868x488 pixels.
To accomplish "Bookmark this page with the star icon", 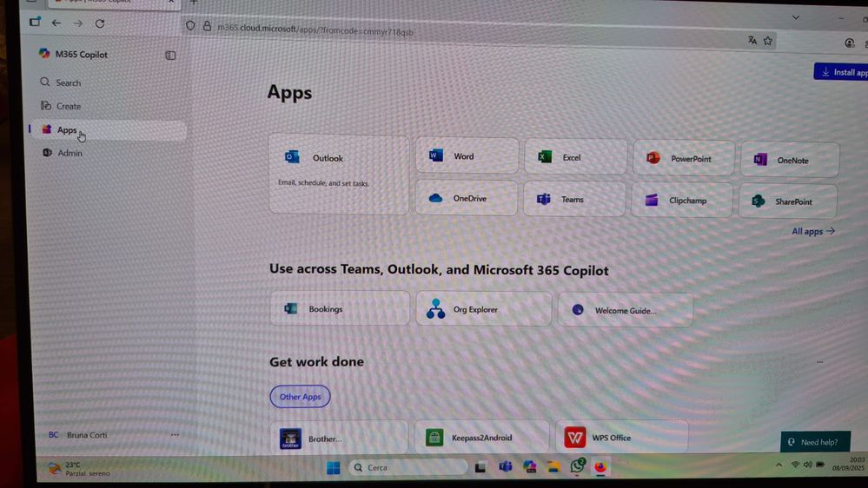I will tap(768, 41).
